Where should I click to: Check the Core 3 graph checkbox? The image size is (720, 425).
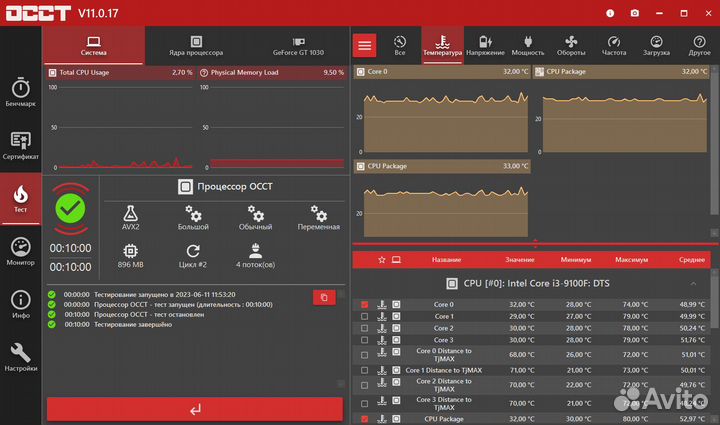[365, 340]
